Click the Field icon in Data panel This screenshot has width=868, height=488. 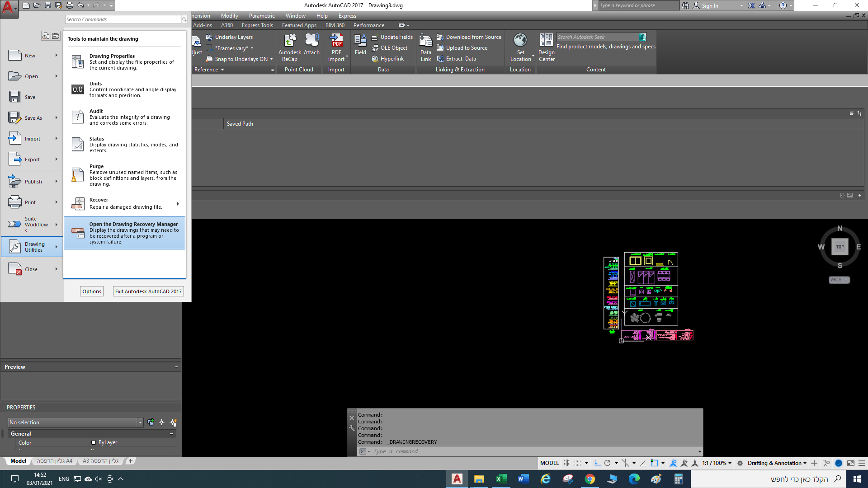(360, 41)
